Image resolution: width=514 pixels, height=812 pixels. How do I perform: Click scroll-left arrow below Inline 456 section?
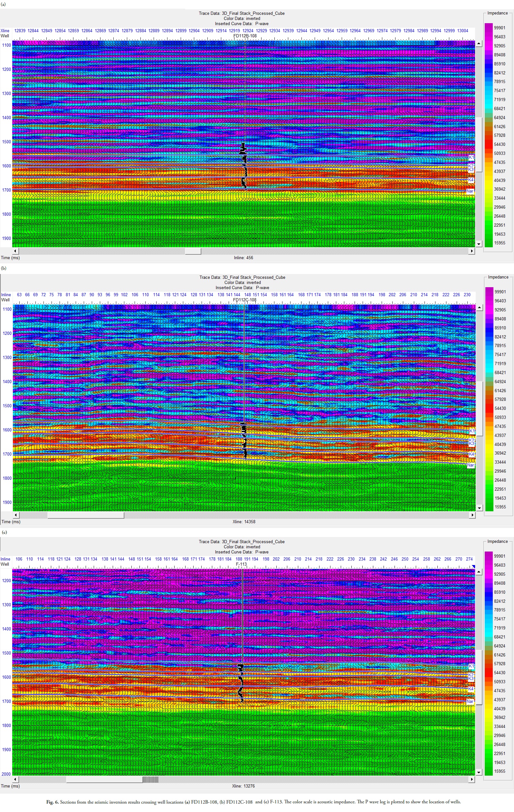15,251
